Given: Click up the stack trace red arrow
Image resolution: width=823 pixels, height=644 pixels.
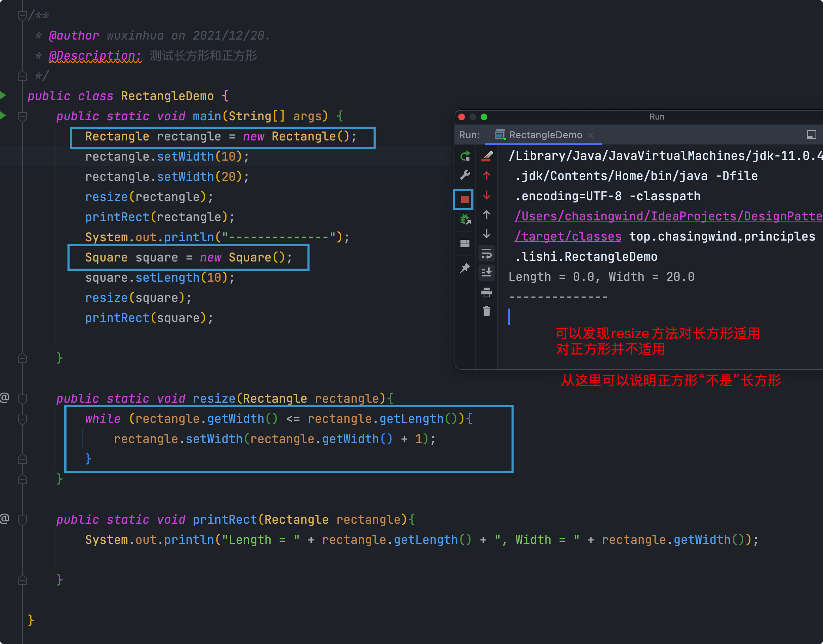Looking at the screenshot, I should coord(486,175).
